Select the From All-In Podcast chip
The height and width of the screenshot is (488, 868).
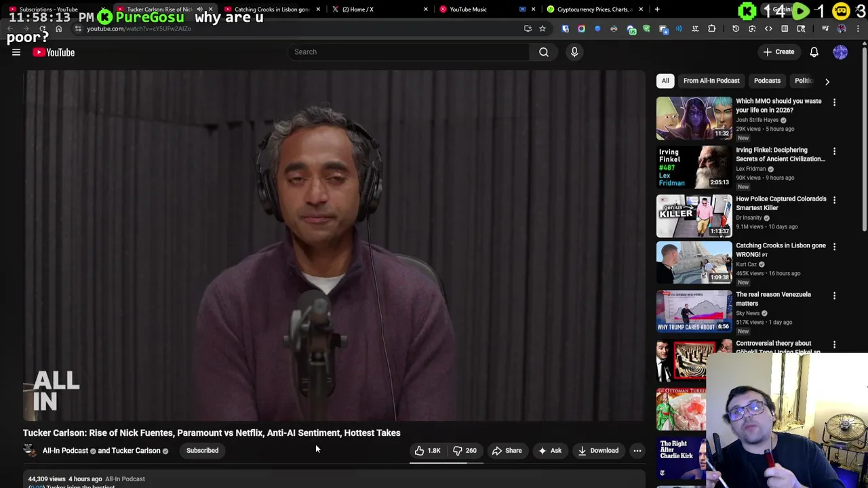[x=711, y=81]
